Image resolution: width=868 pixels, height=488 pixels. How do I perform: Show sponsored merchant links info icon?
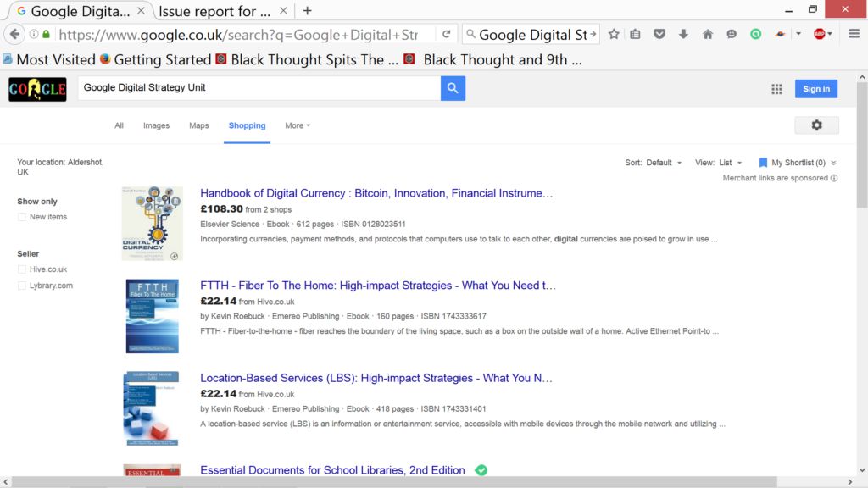click(834, 178)
